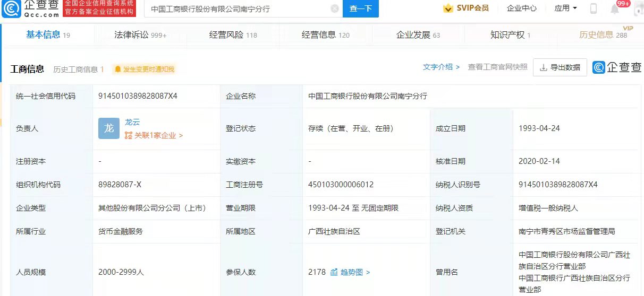Switch to 经营信息 tab
This screenshot has width=644, height=296.
(326, 35)
